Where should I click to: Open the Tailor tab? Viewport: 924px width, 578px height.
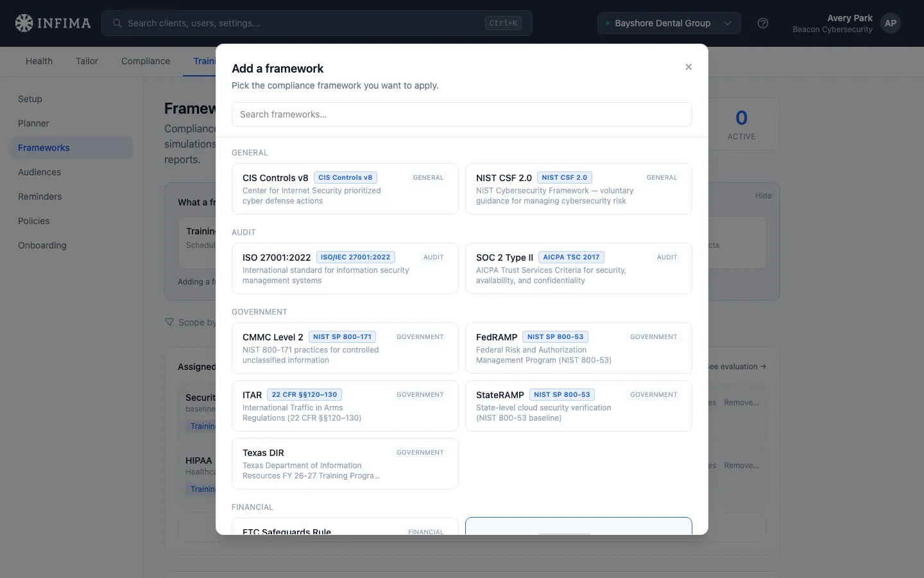[x=87, y=61]
